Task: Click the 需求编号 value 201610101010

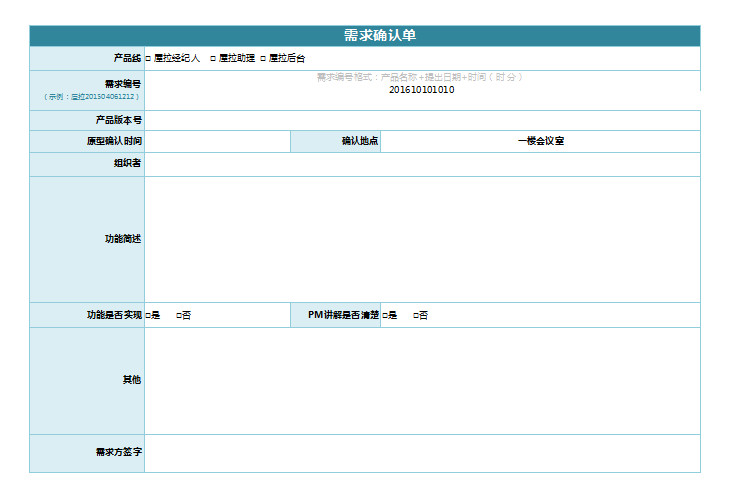Action: pyautogui.click(x=421, y=90)
